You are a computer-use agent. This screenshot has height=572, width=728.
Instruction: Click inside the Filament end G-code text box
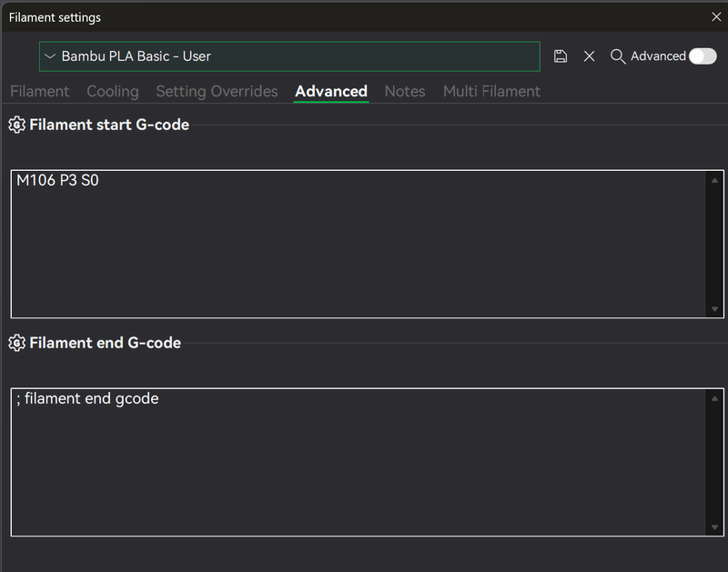click(x=359, y=464)
